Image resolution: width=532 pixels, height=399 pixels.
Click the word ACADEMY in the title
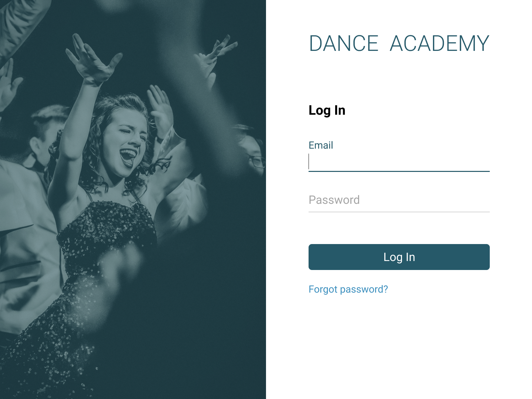(x=440, y=44)
